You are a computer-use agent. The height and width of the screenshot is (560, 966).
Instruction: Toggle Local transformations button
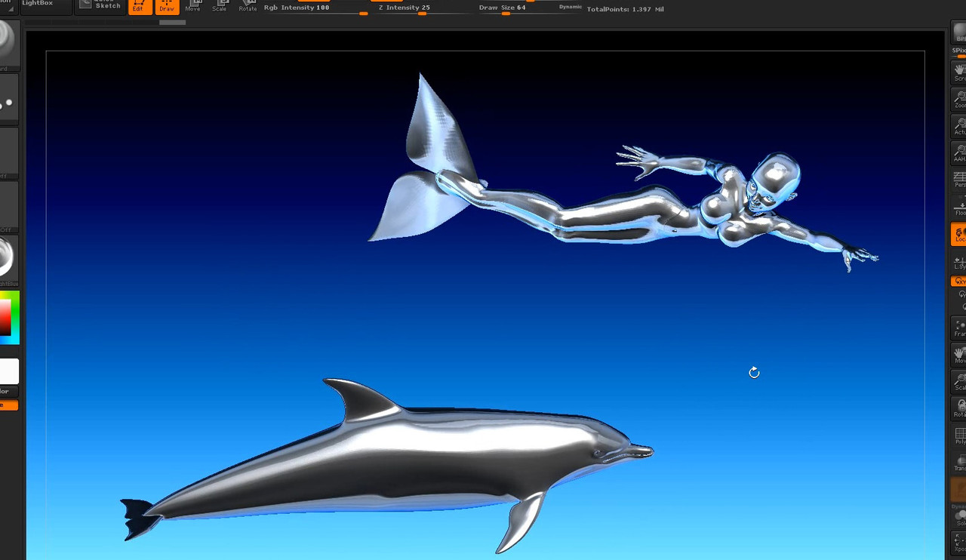tap(958, 234)
